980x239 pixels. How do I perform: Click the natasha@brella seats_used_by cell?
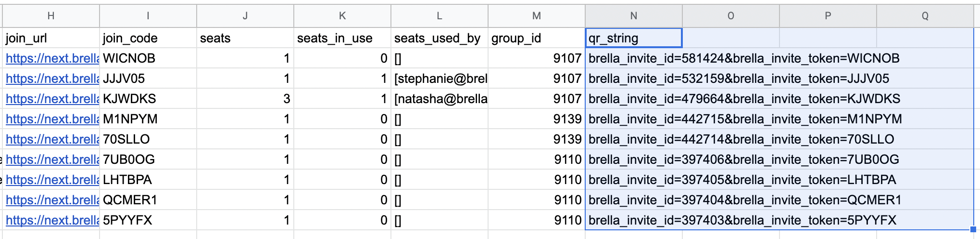tap(440, 99)
